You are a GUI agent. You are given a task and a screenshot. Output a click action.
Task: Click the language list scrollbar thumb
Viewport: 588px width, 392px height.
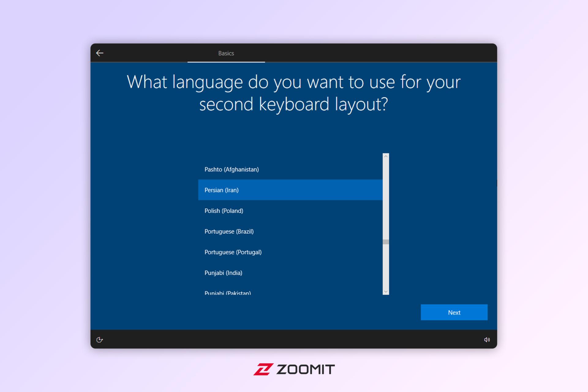point(386,242)
